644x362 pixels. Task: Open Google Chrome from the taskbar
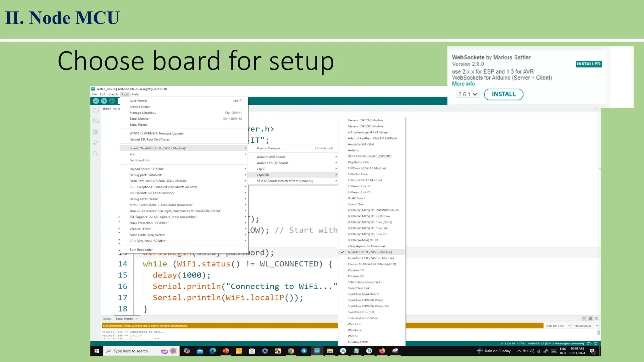pyautogui.click(x=291, y=351)
